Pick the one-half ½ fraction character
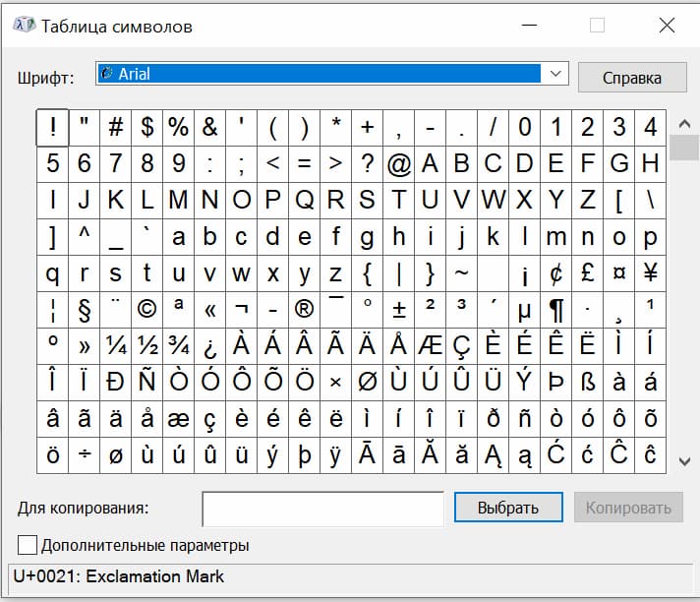This screenshot has width=700, height=602. (x=146, y=345)
